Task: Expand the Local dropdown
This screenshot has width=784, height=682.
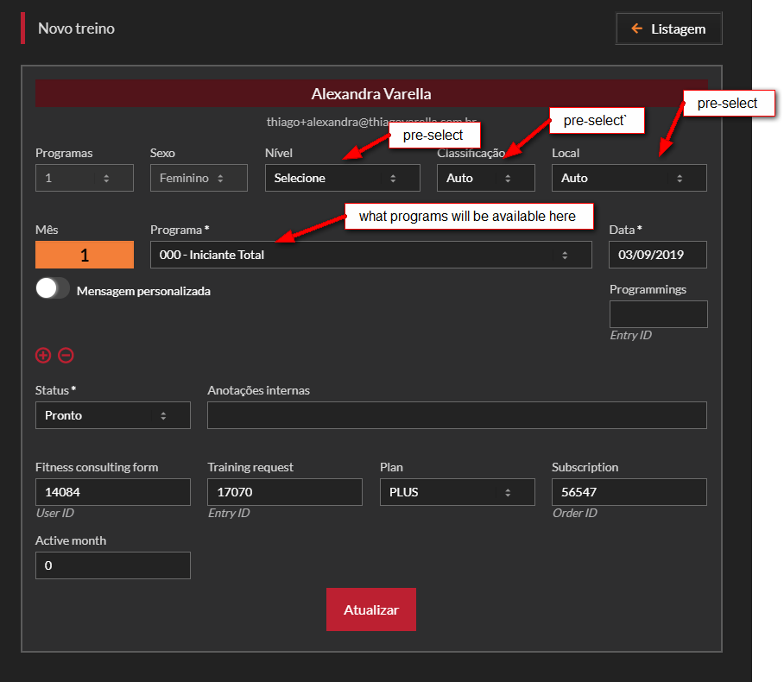Action: 629,178
